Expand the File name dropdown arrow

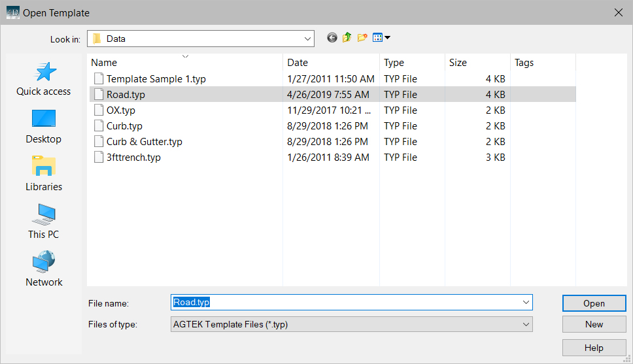(x=526, y=303)
